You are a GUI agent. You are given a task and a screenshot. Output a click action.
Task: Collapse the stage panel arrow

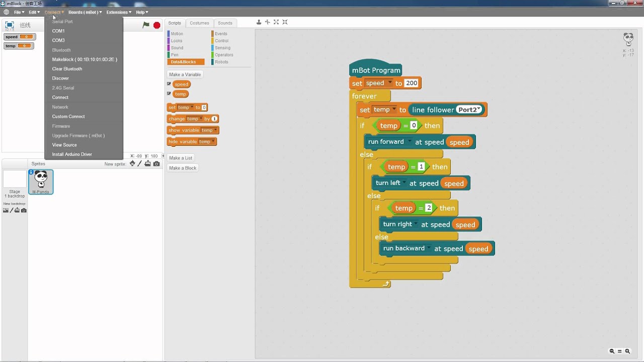point(163,156)
